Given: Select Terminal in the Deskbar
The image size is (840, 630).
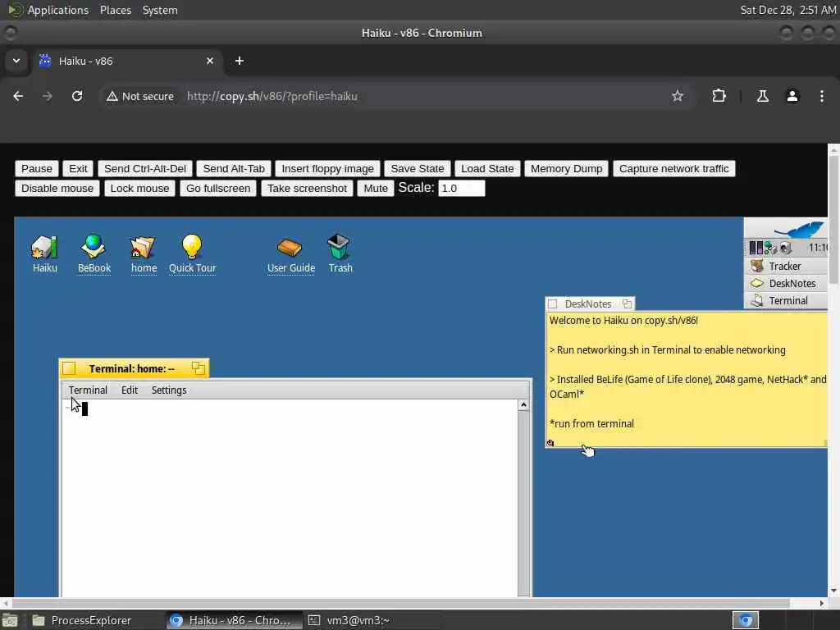Looking at the screenshot, I should (x=786, y=300).
